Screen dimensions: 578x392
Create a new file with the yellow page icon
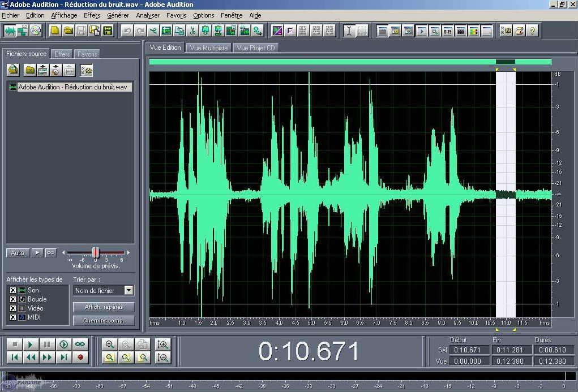(55, 31)
